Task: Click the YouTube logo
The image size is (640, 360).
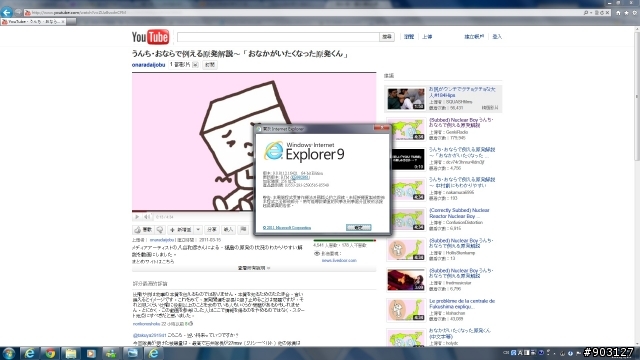Action: 150,37
